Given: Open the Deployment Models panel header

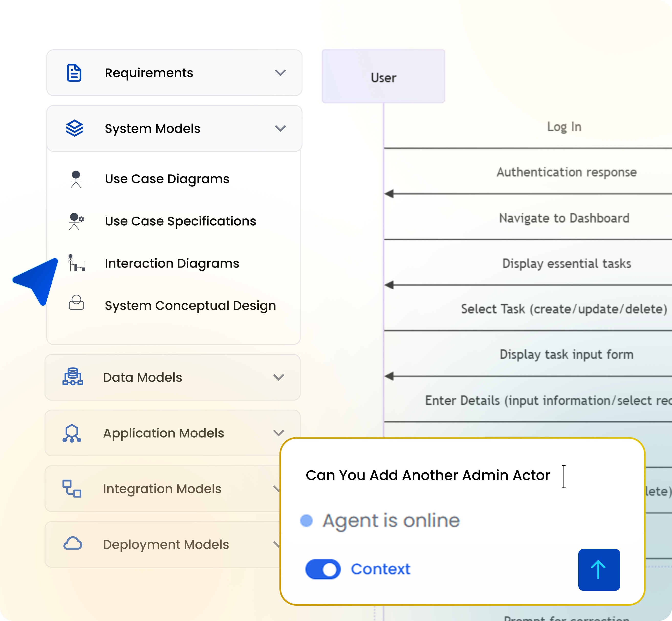Looking at the screenshot, I should point(162,544).
